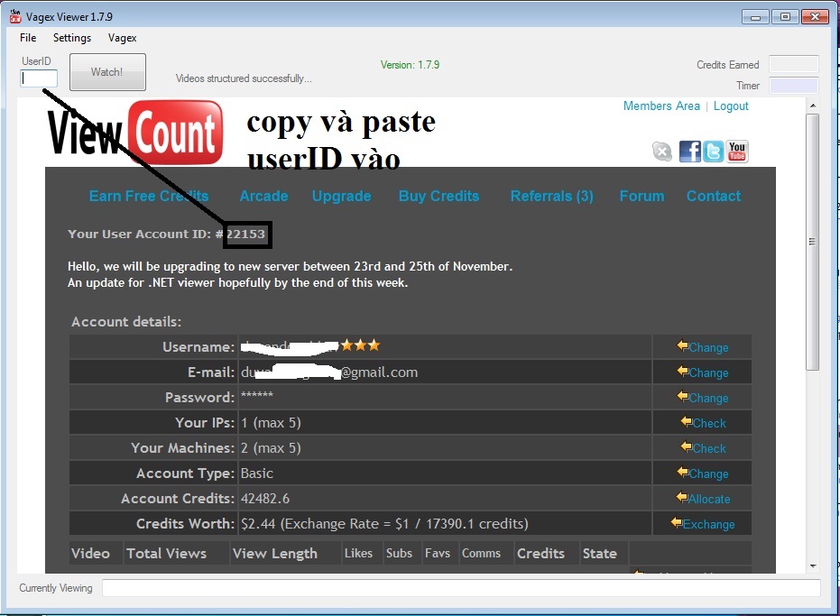Focus the UserID input field

pyautogui.click(x=39, y=78)
